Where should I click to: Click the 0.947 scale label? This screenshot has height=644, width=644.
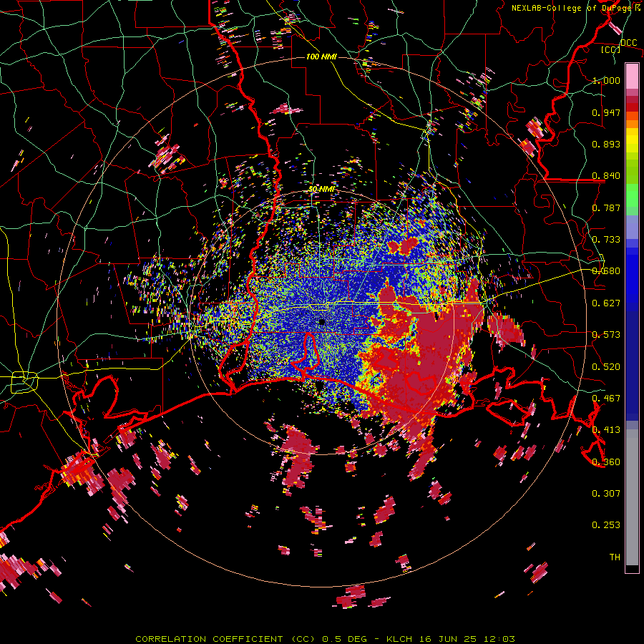tap(606, 112)
